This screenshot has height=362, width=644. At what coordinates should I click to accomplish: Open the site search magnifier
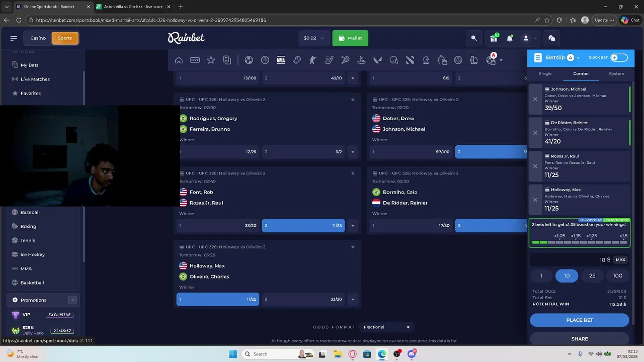(x=473, y=38)
